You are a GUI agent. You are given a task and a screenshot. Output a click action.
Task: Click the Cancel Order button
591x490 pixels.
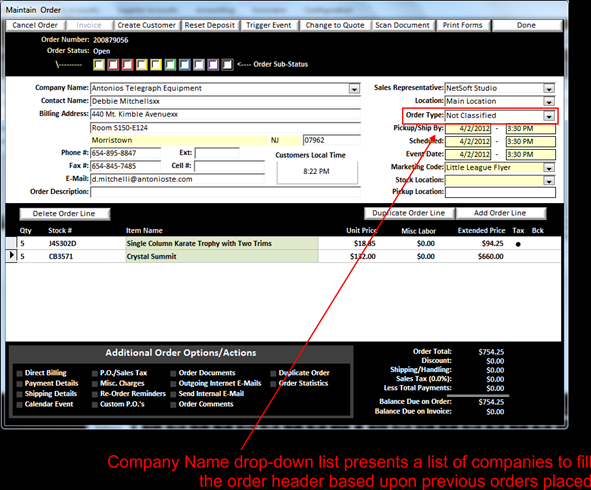click(x=35, y=25)
